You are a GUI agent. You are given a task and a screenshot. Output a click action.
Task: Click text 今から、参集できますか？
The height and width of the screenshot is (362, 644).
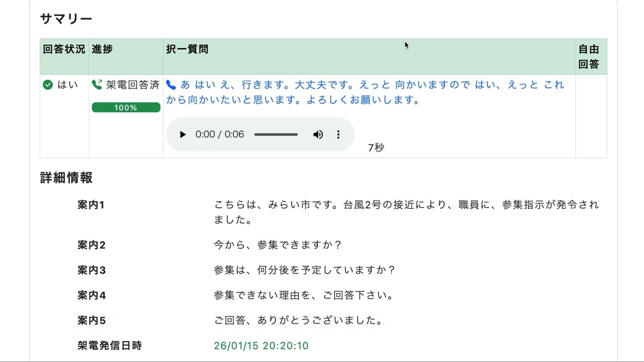tap(278, 245)
